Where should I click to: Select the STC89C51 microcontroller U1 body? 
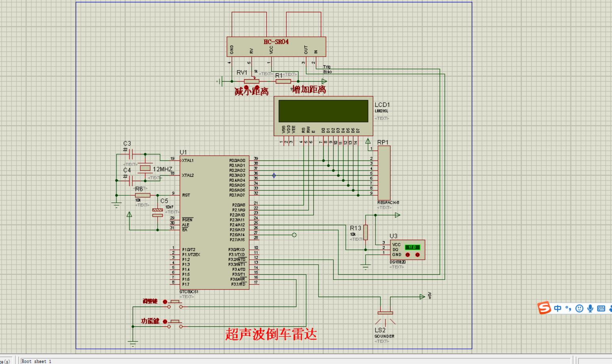(214, 222)
